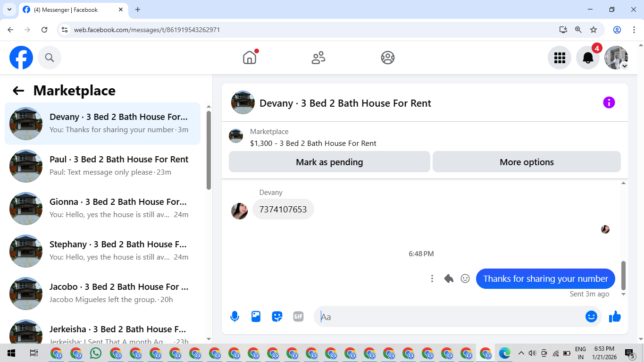The image size is (644, 362).
Task: Go to Home feed icon
Action: [250, 58]
